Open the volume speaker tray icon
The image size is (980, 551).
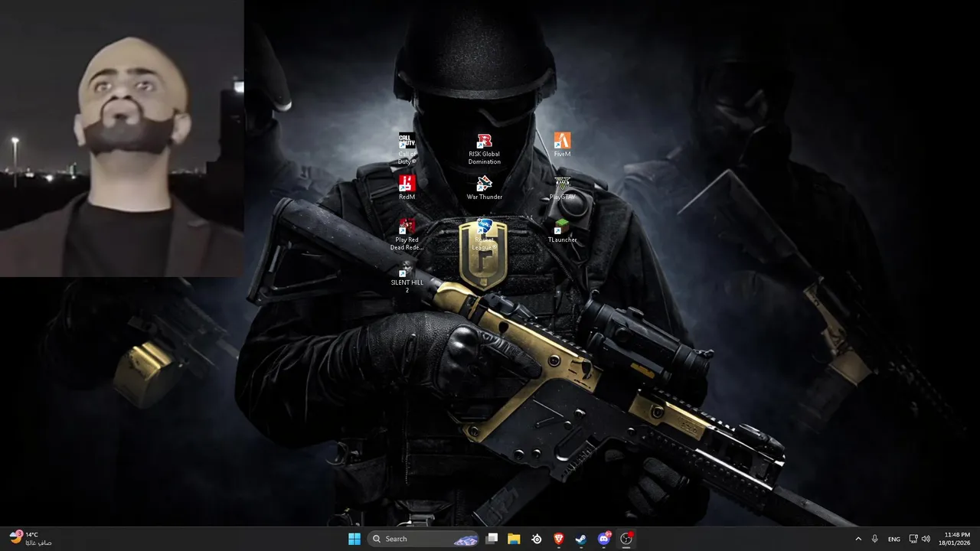(x=926, y=539)
